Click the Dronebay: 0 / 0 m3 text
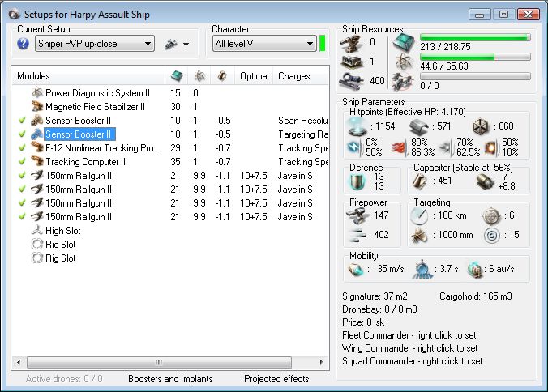The height and width of the screenshot is (392, 548). (379, 309)
